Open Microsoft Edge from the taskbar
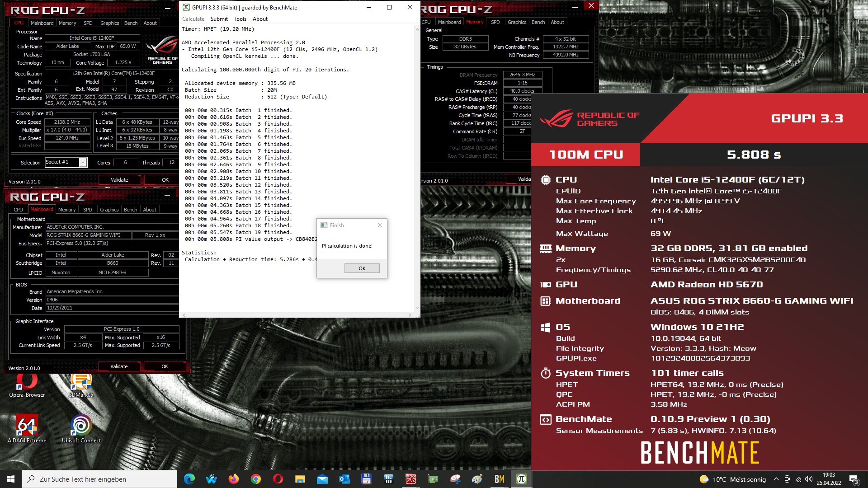 [189, 479]
